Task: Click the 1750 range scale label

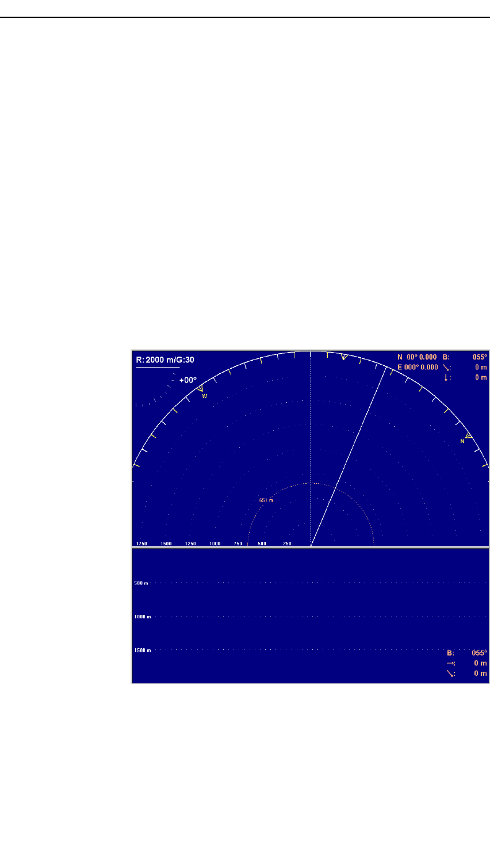Action: coord(141,544)
